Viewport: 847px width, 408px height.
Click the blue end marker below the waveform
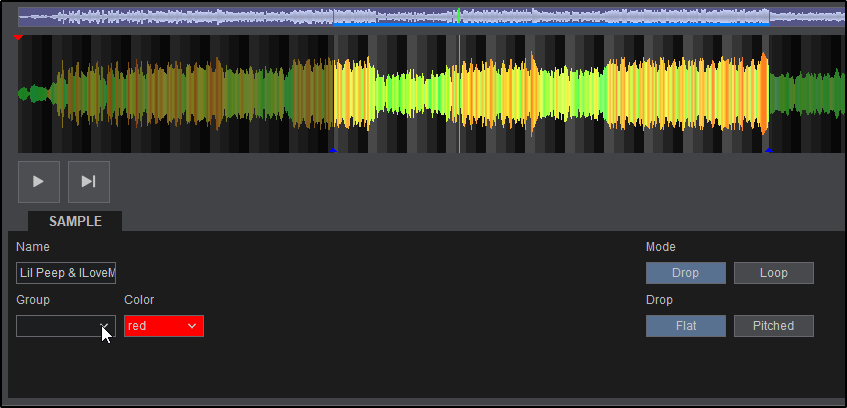click(767, 150)
